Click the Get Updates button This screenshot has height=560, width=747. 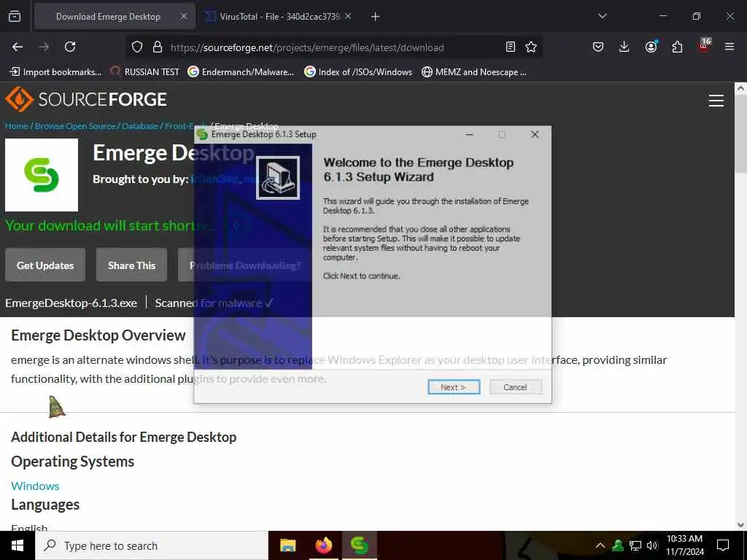(45, 265)
